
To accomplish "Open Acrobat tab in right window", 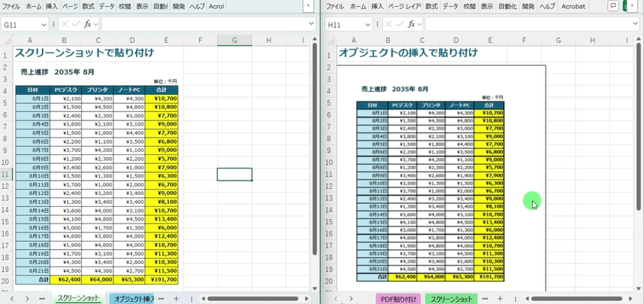I will tap(573, 6).
